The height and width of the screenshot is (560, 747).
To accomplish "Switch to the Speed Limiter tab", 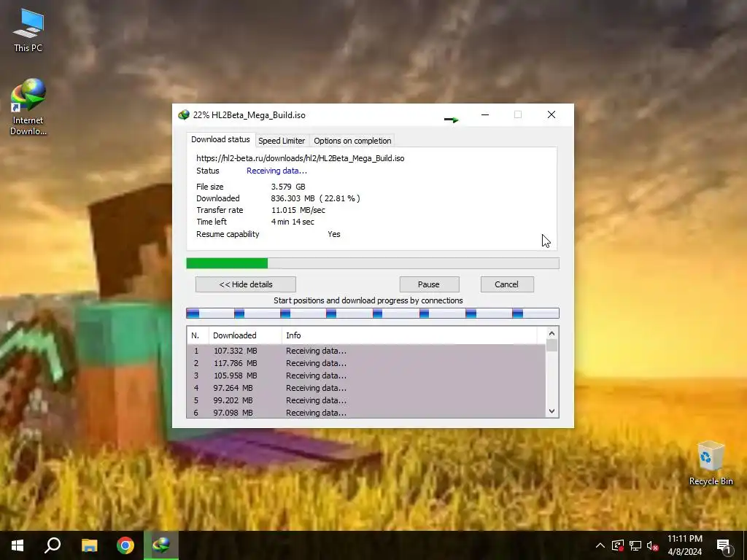I will [x=282, y=141].
